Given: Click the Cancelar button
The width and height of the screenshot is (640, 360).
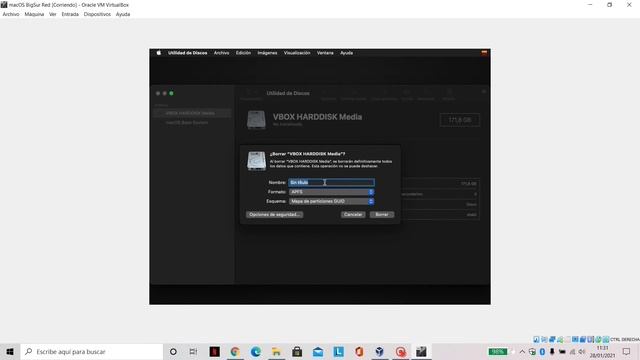Looking at the screenshot, I should click(x=353, y=214).
